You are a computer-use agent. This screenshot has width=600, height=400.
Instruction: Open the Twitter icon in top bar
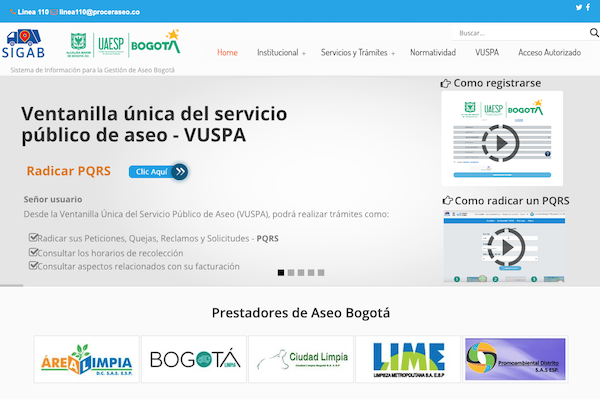[579, 7]
